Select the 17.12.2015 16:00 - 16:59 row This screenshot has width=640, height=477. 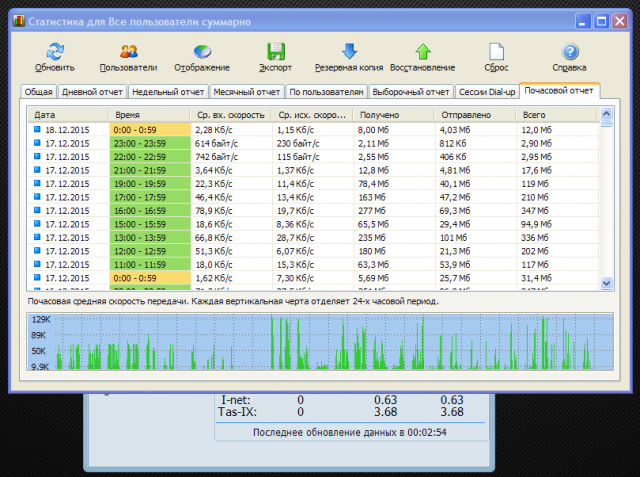pos(300,211)
